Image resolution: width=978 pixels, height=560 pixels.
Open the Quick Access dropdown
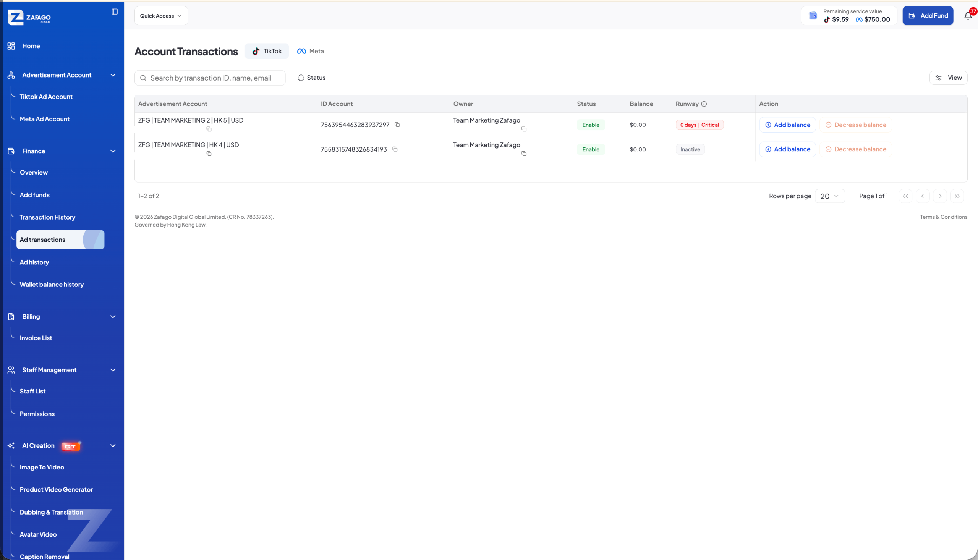(161, 16)
